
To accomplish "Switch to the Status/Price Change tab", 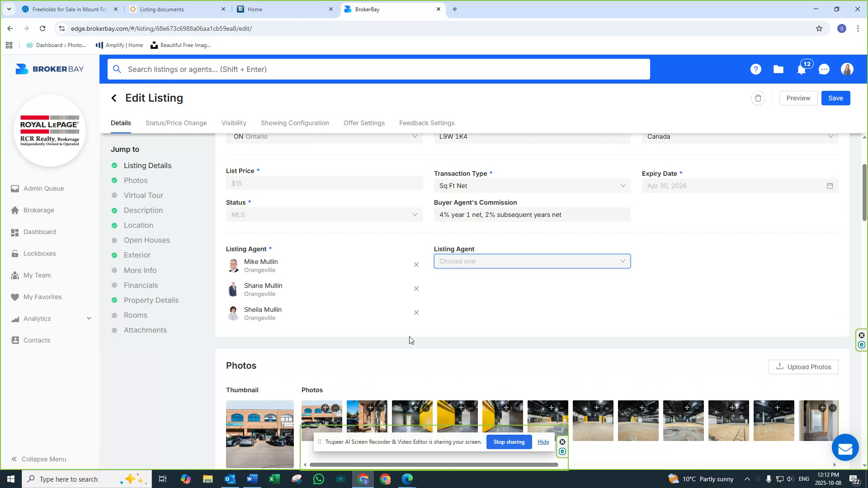I will 176,123.
